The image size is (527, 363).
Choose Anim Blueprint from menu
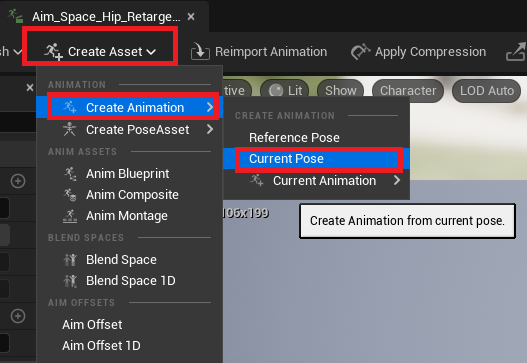click(x=129, y=174)
